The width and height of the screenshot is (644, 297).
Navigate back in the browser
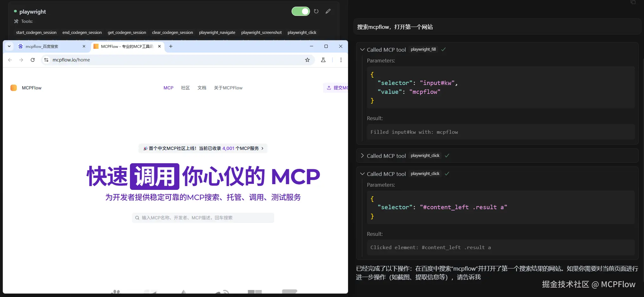tap(10, 60)
